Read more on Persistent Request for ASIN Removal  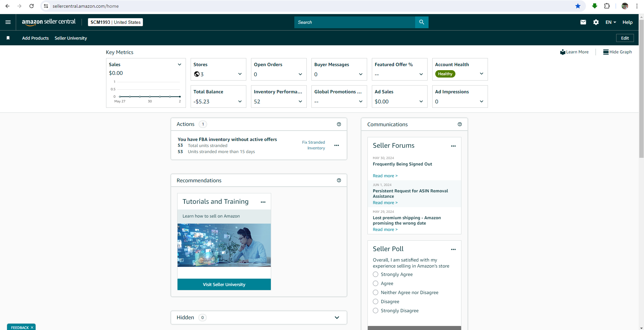385,203
